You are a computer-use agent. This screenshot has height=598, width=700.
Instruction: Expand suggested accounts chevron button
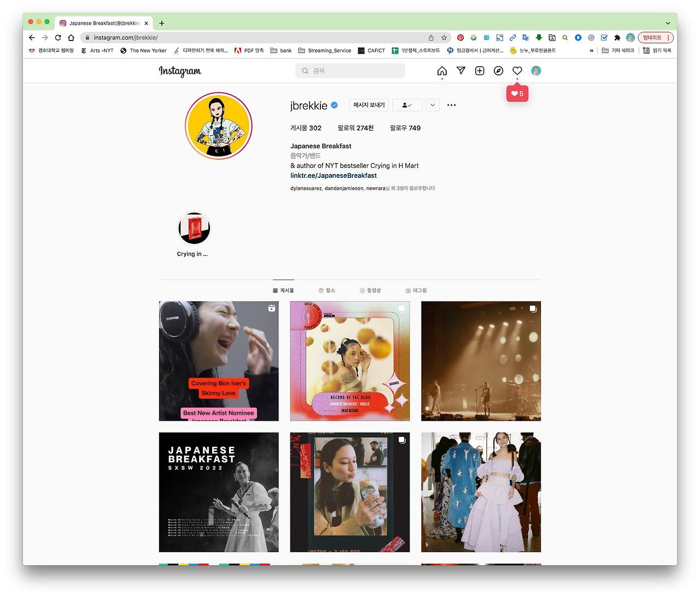(x=433, y=105)
